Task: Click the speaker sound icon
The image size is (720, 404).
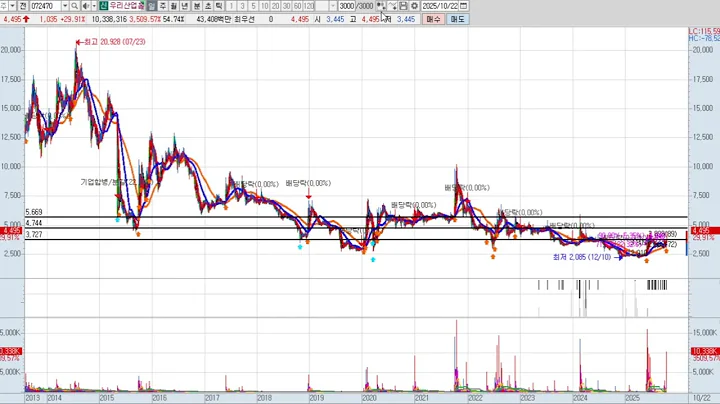Action: 86,6
